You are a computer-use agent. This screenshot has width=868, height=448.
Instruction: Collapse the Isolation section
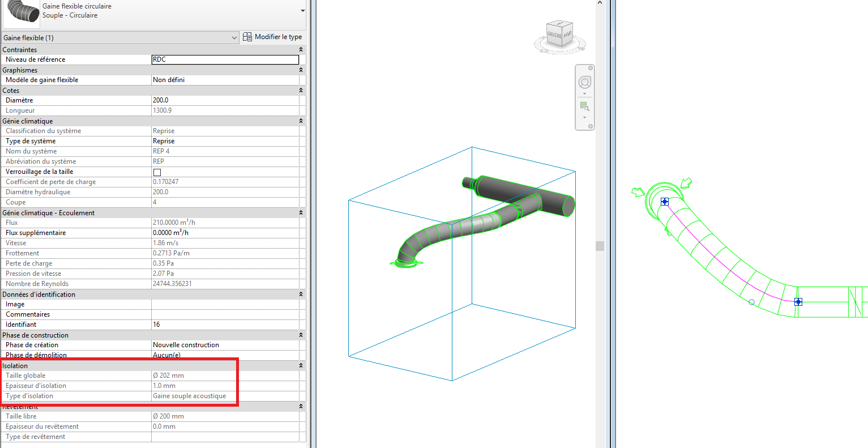(x=301, y=366)
